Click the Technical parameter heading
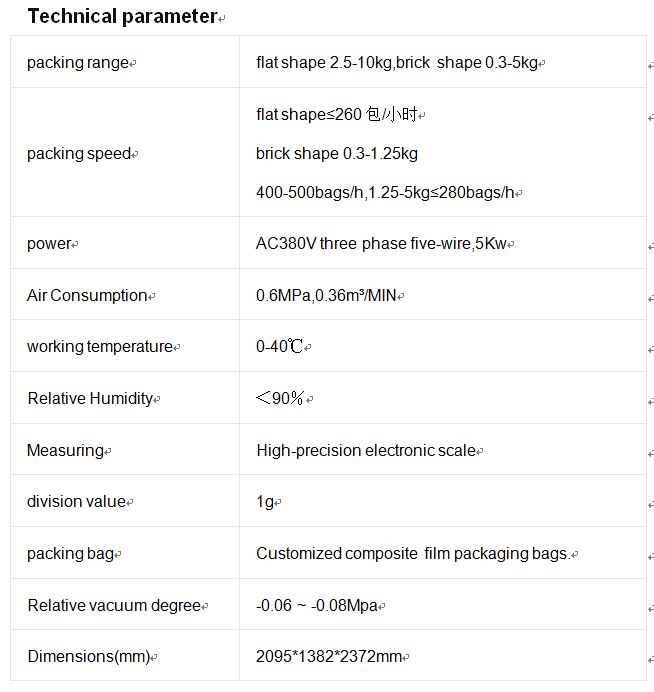This screenshot has width=654, height=692. click(123, 17)
